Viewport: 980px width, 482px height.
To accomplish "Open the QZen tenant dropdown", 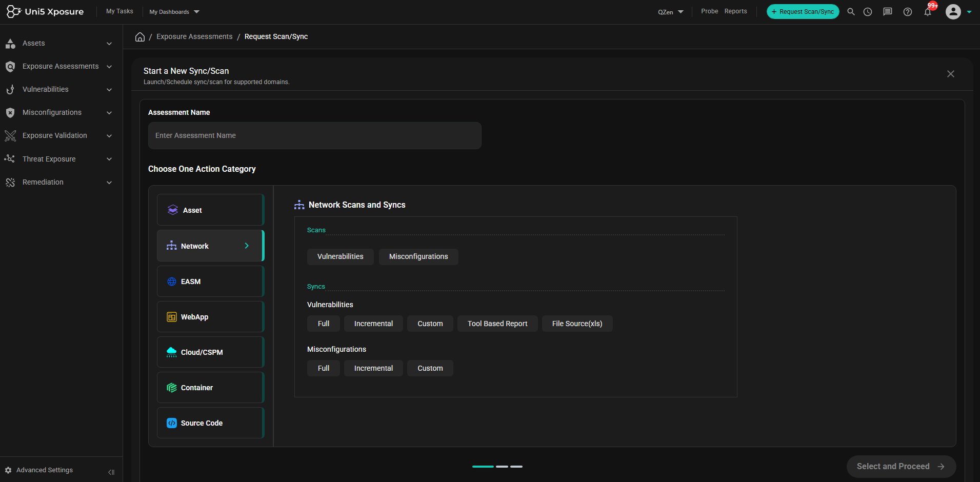I will click(671, 12).
